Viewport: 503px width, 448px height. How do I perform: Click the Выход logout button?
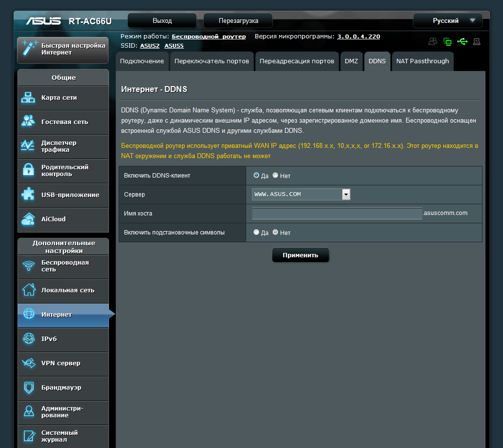pyautogui.click(x=162, y=20)
